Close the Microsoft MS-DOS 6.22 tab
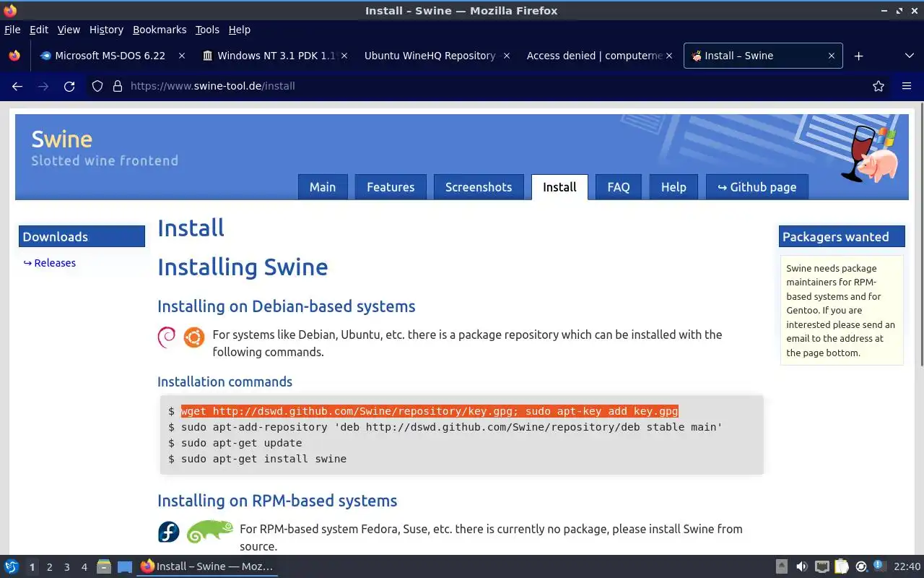Image resolution: width=924 pixels, height=578 pixels. [182, 56]
